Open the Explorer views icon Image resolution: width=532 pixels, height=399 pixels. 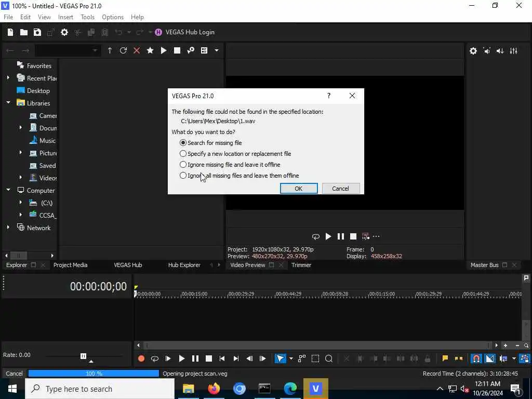pos(204,50)
